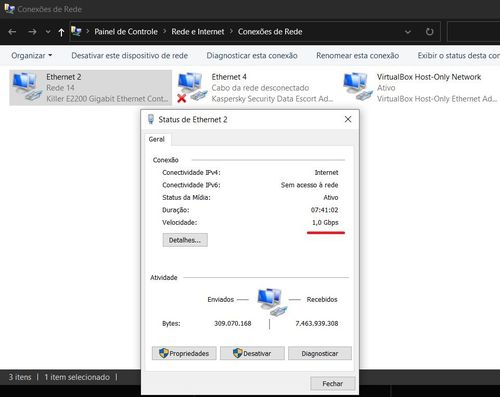Open address bar history dropdown
The image size is (500, 397).
click(x=408, y=32)
